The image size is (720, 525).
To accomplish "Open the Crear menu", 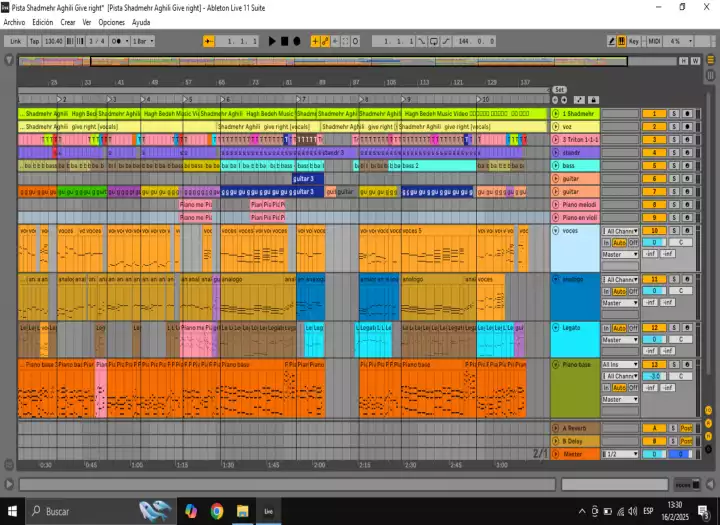I will [68, 22].
